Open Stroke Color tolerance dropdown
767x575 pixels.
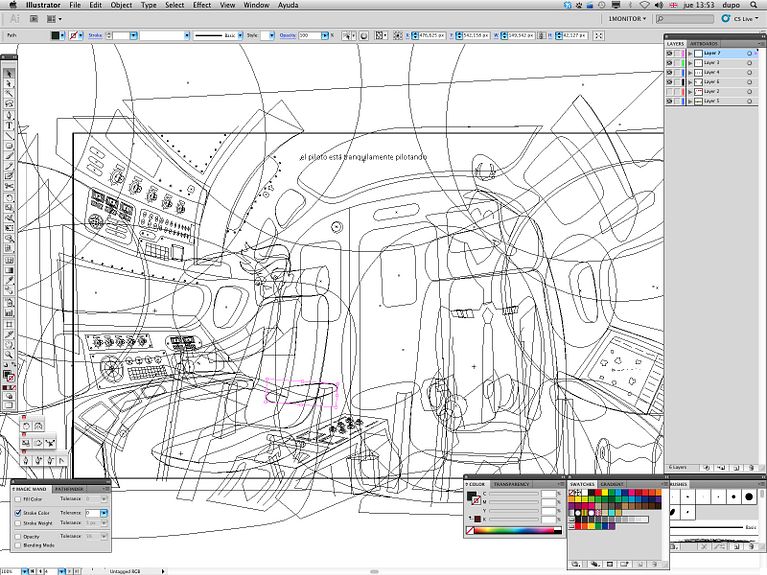pyautogui.click(x=103, y=512)
